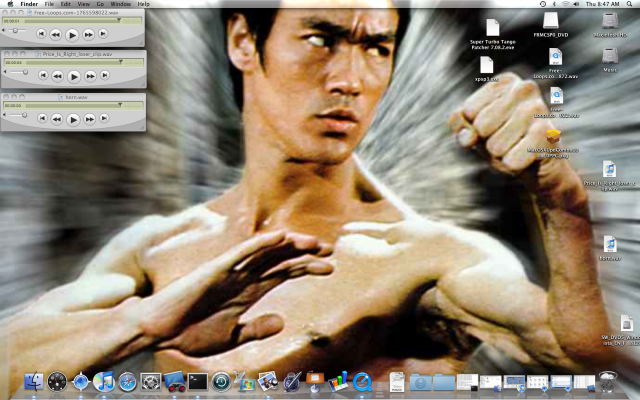Open Boot Camp Assistant from the Dock
The image size is (640, 400).
click(x=244, y=381)
